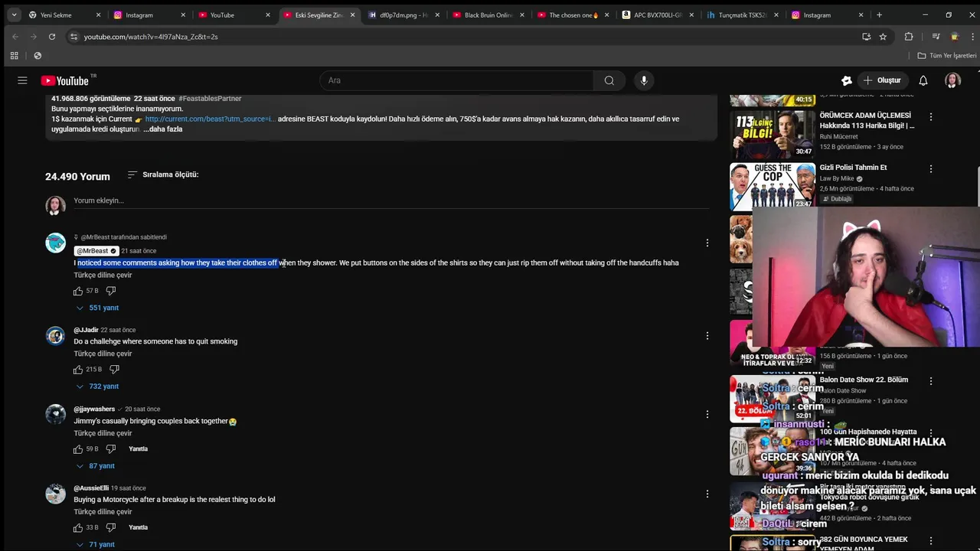Bookmark the page with the star icon
Viewport: 980px width, 551px height.
click(883, 37)
